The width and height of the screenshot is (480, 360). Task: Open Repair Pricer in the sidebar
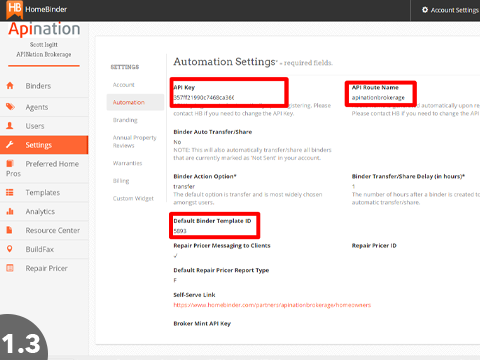click(44, 268)
